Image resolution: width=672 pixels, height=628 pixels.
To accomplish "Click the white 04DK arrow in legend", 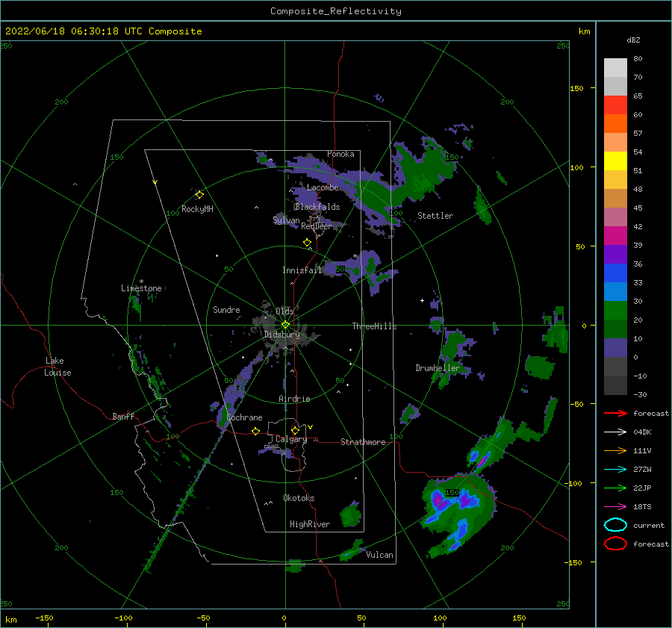I will click(x=615, y=432).
